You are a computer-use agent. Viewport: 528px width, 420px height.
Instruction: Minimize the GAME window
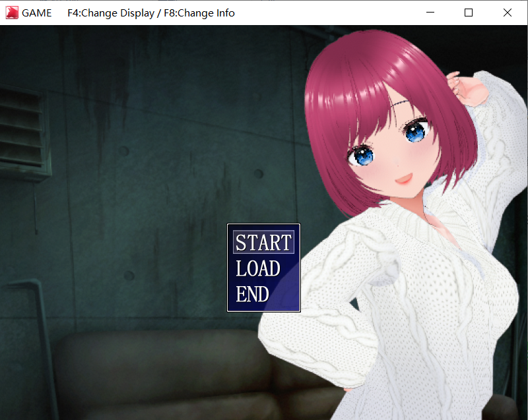[x=430, y=13]
